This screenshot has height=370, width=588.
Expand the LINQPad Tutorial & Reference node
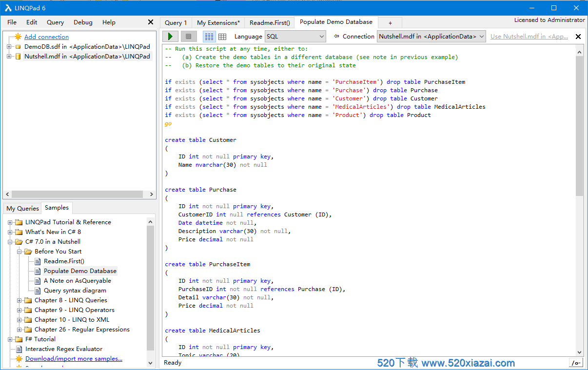pos(10,222)
